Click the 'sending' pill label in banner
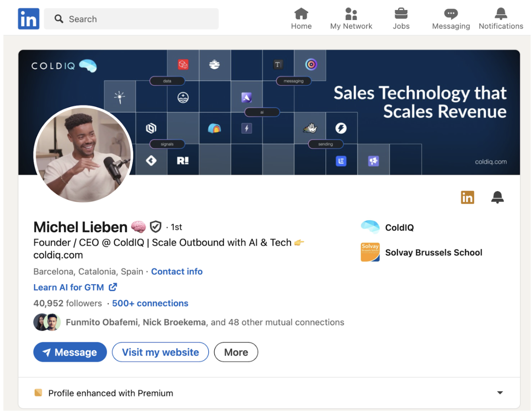This screenshot has width=532, height=414. [325, 144]
